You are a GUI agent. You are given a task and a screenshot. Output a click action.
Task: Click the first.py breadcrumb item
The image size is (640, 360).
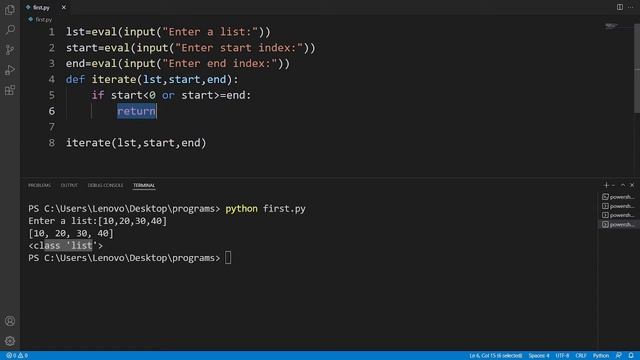coord(40,19)
